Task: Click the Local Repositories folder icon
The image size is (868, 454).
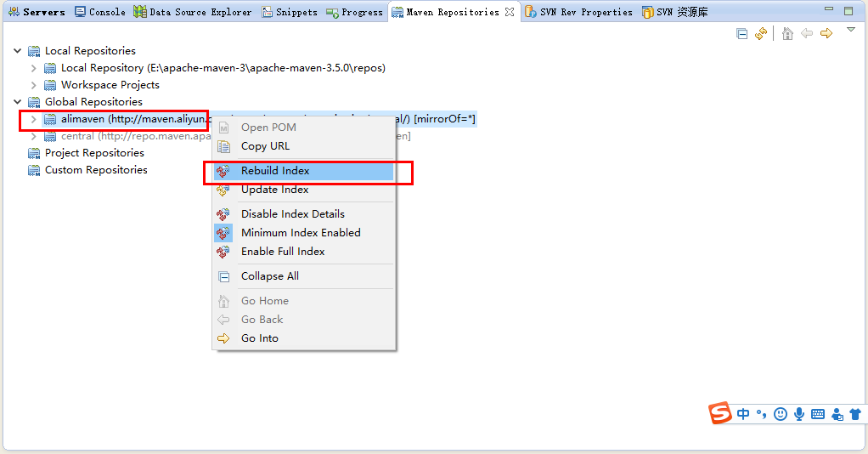Action: 34,51
